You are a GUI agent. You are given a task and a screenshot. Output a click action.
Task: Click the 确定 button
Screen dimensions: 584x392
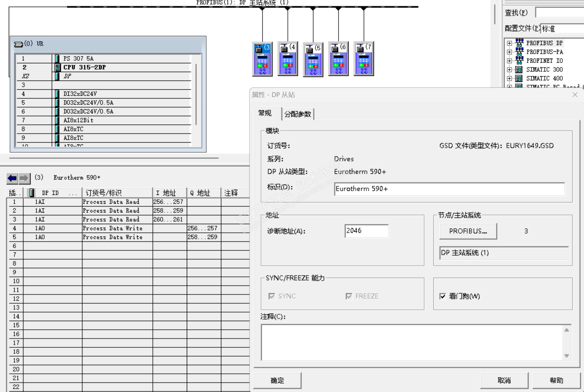point(277,380)
